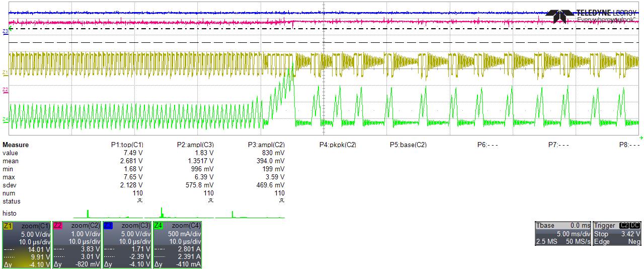Click the Z4 500 mA/div scale value

pos(183,234)
